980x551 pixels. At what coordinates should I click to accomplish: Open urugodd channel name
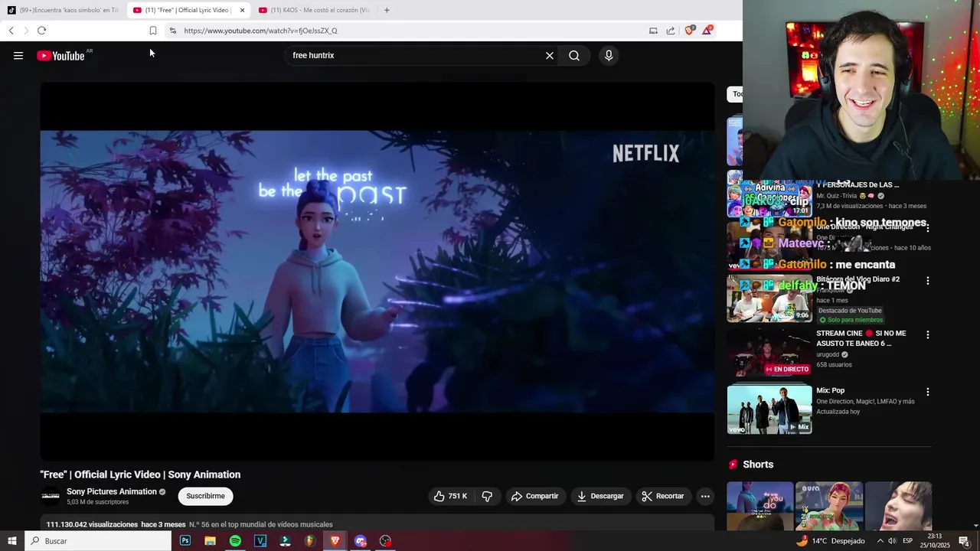pyautogui.click(x=828, y=354)
